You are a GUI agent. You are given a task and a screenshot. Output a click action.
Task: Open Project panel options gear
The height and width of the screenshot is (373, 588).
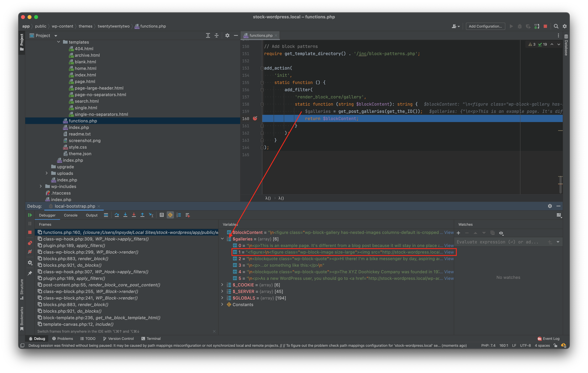pyautogui.click(x=227, y=35)
